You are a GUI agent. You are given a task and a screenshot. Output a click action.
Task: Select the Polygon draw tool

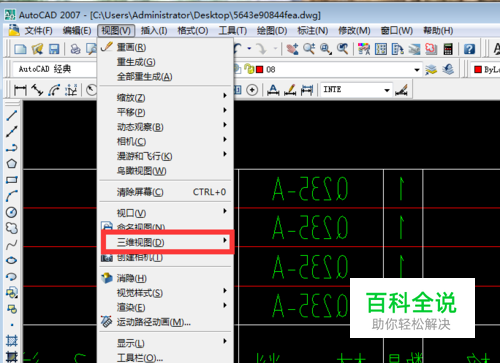click(12, 163)
